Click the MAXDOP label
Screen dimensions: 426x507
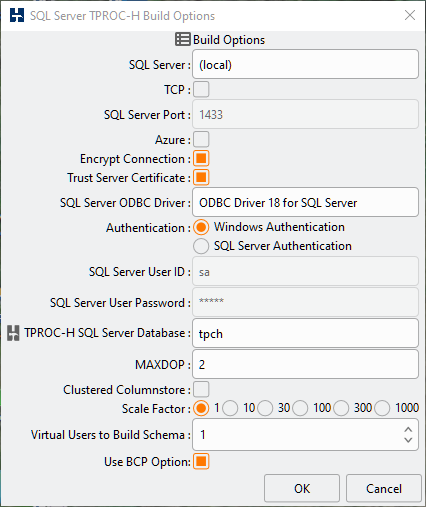(163, 365)
